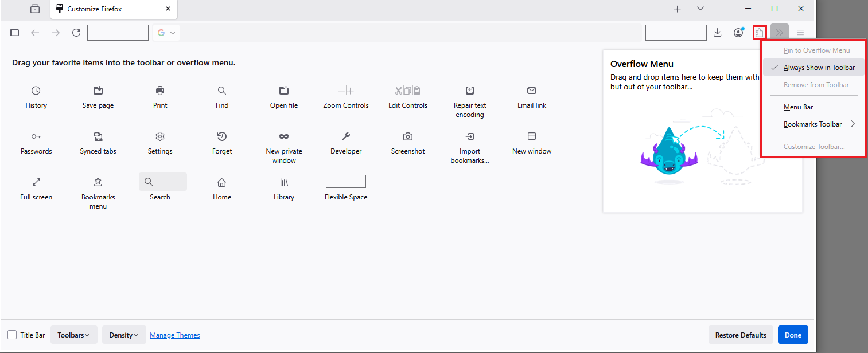Select the Find magnifier icon

(x=222, y=91)
